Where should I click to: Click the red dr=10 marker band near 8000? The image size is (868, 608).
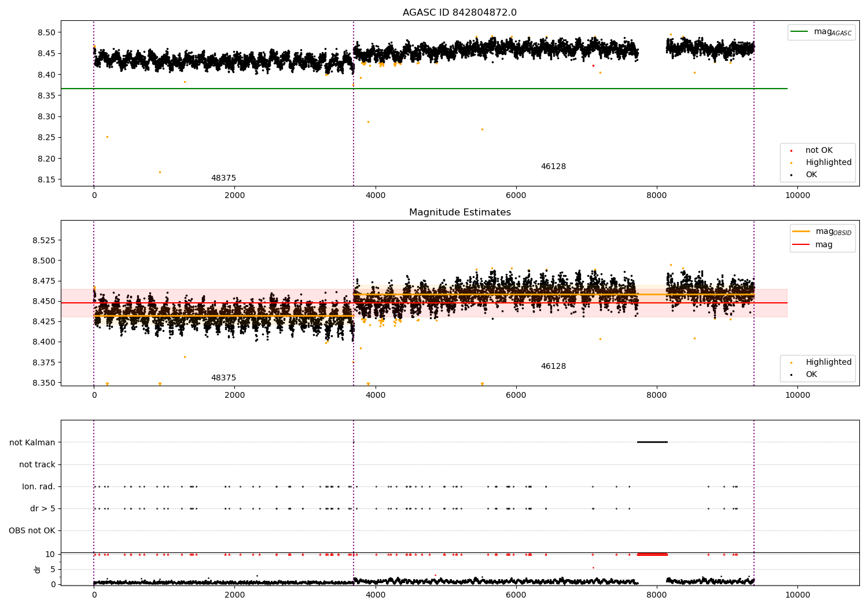click(x=652, y=554)
